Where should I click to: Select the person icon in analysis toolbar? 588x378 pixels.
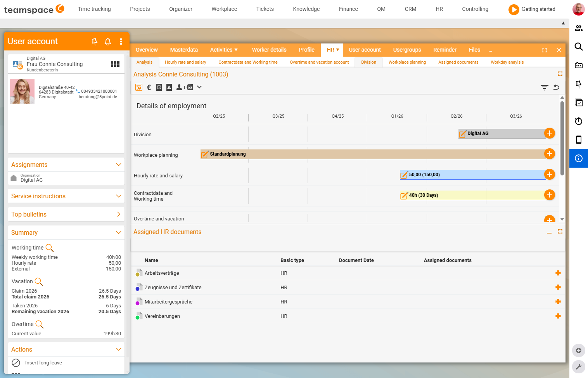(x=179, y=87)
